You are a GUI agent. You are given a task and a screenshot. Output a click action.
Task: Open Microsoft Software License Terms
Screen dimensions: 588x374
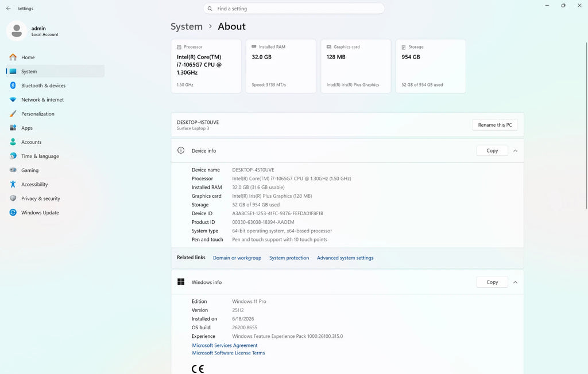point(229,353)
